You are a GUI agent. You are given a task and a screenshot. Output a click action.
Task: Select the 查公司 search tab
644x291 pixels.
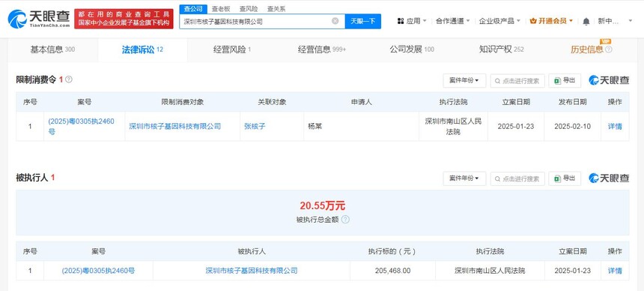(192, 9)
